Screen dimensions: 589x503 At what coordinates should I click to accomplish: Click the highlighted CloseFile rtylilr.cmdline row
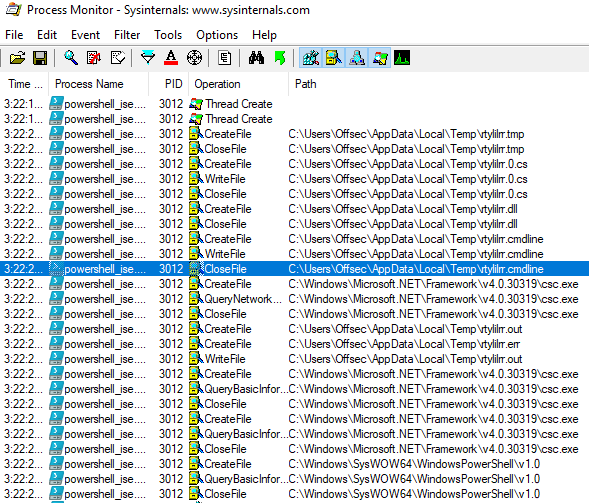[294, 269]
